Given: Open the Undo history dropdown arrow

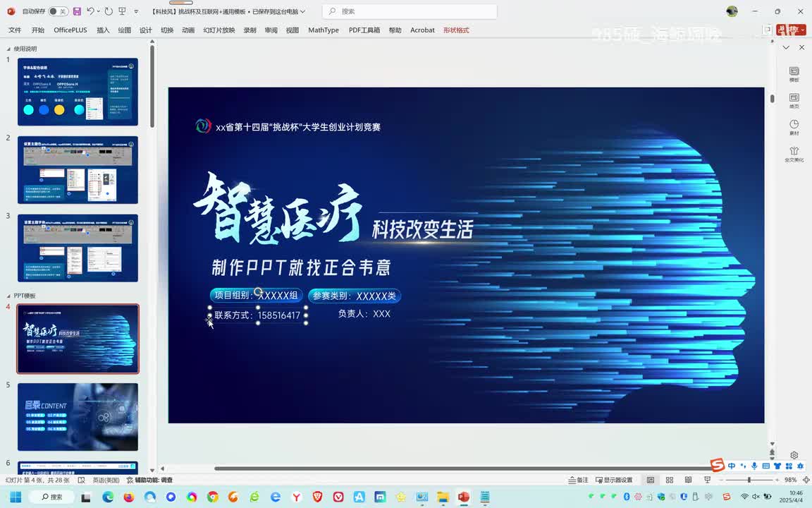Looking at the screenshot, I should (99, 11).
